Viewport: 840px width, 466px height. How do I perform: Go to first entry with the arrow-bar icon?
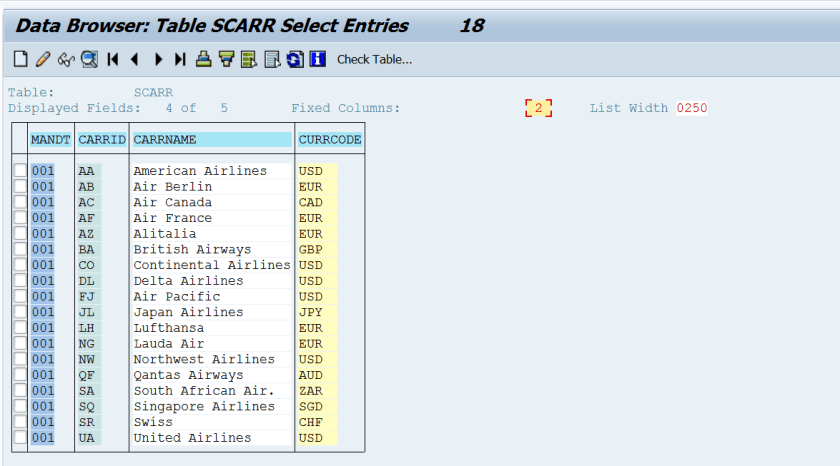click(x=112, y=59)
